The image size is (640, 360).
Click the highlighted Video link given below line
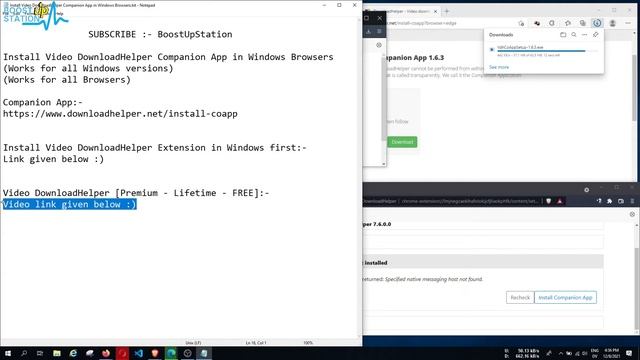pyautogui.click(x=69, y=204)
